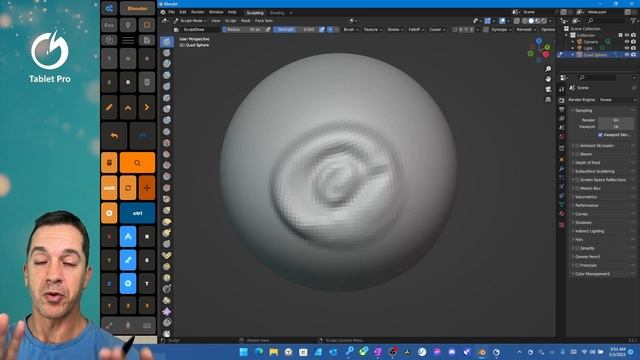The image size is (640, 360).
Task: Select the Draw Sharp sculpt brush
Action: 167,53
